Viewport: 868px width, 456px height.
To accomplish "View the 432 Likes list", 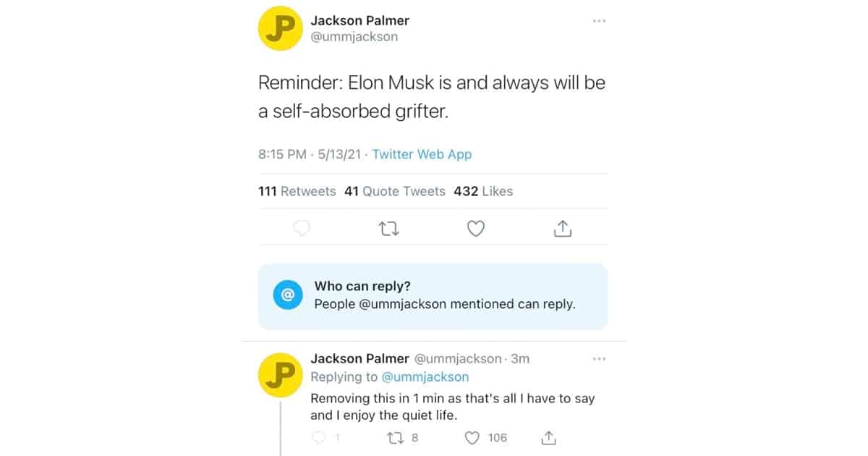I will (x=483, y=191).
